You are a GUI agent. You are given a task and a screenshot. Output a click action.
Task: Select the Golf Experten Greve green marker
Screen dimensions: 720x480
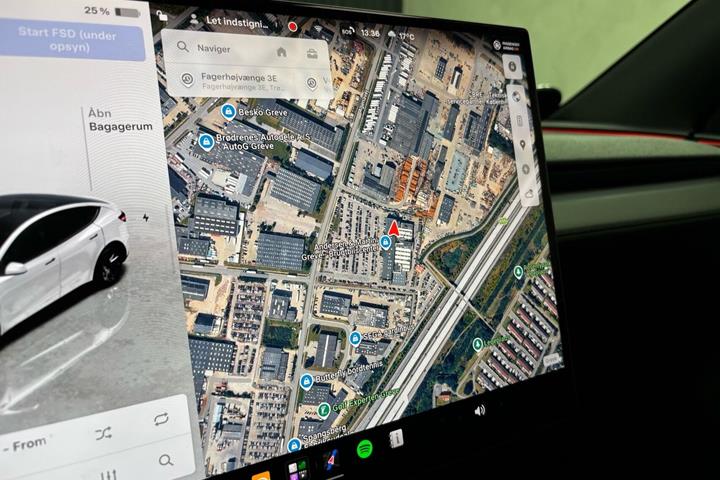point(323,409)
